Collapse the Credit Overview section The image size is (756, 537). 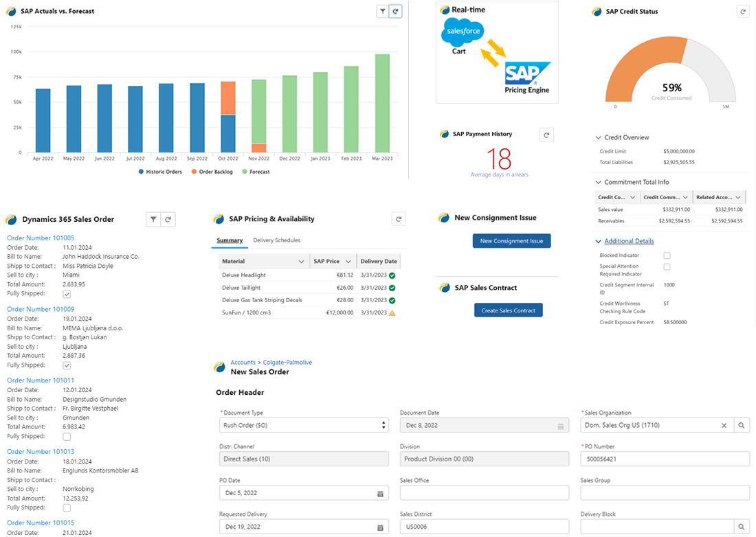tap(599, 138)
